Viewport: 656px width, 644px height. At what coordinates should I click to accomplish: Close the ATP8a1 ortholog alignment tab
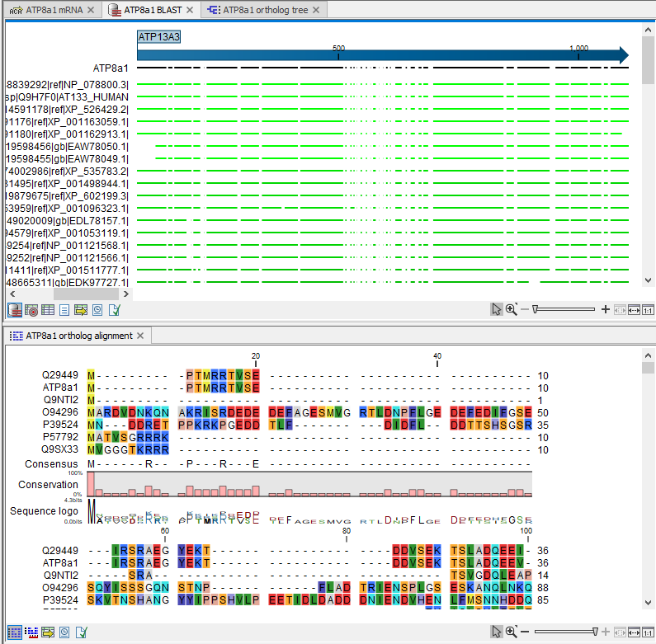[x=140, y=336]
